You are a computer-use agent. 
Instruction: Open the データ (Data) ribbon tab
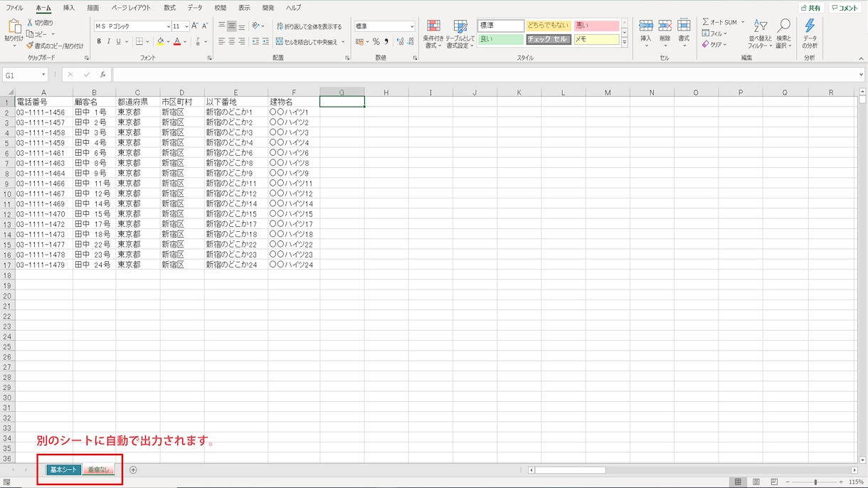[x=195, y=8]
